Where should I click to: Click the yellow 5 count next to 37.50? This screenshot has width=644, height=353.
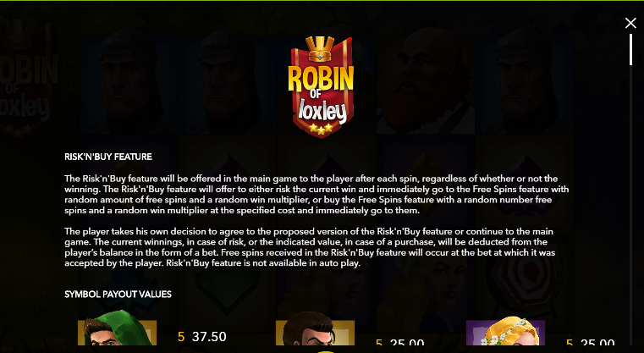point(181,337)
